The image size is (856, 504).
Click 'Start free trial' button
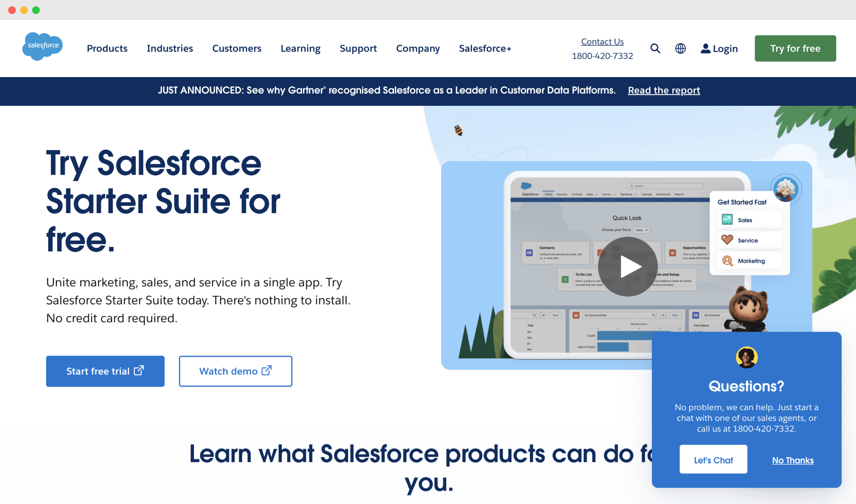click(x=105, y=371)
